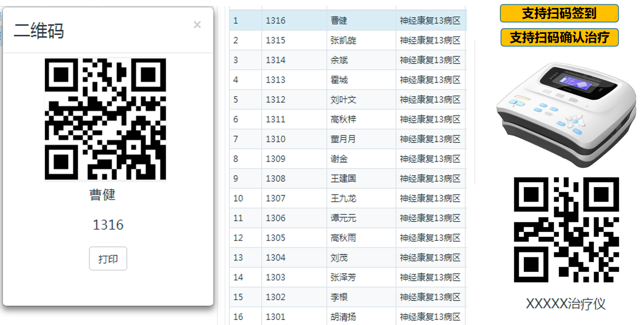This screenshot has height=325, width=644.
Task: Select ID cell 1304
Action: [x=276, y=257]
